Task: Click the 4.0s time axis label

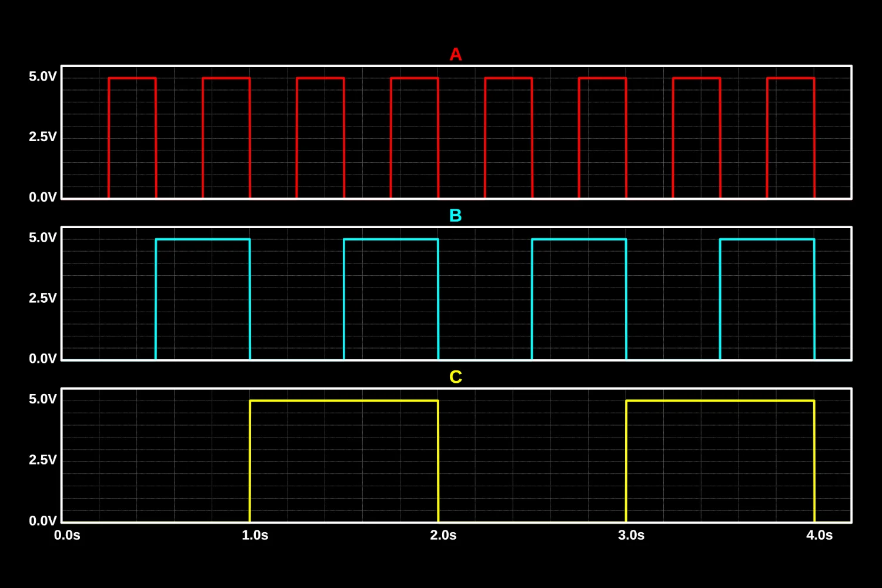Action: (820, 535)
